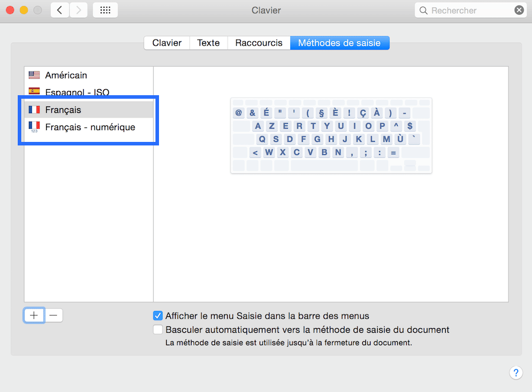Show all preferences grid button

click(105, 10)
